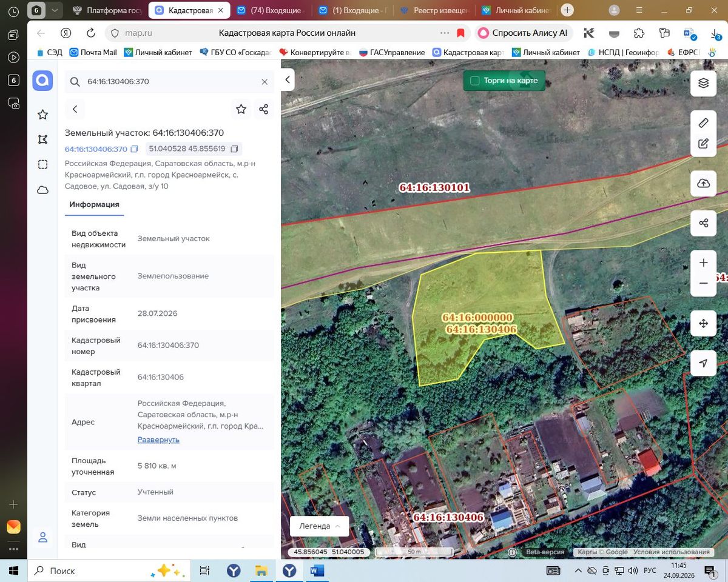
Task: Open the "Реестр извещен..." browser tab
Action: pos(434,10)
